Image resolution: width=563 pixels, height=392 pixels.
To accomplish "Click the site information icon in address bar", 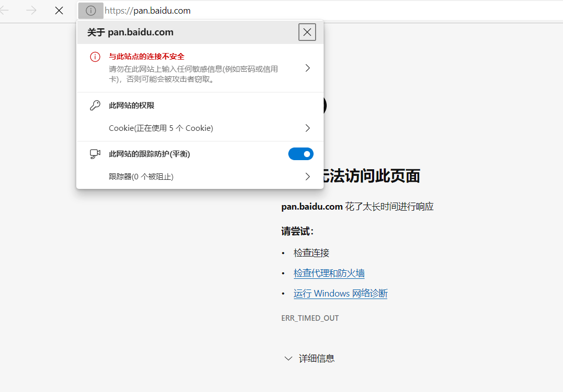I will pyautogui.click(x=91, y=11).
